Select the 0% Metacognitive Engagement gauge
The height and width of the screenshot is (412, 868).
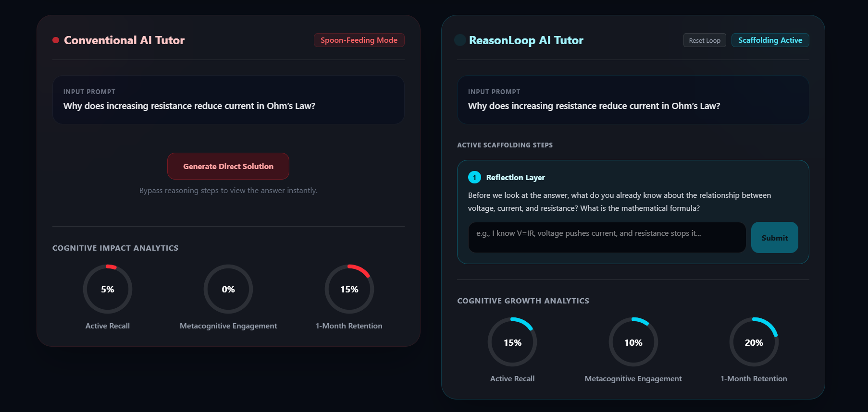pos(228,289)
